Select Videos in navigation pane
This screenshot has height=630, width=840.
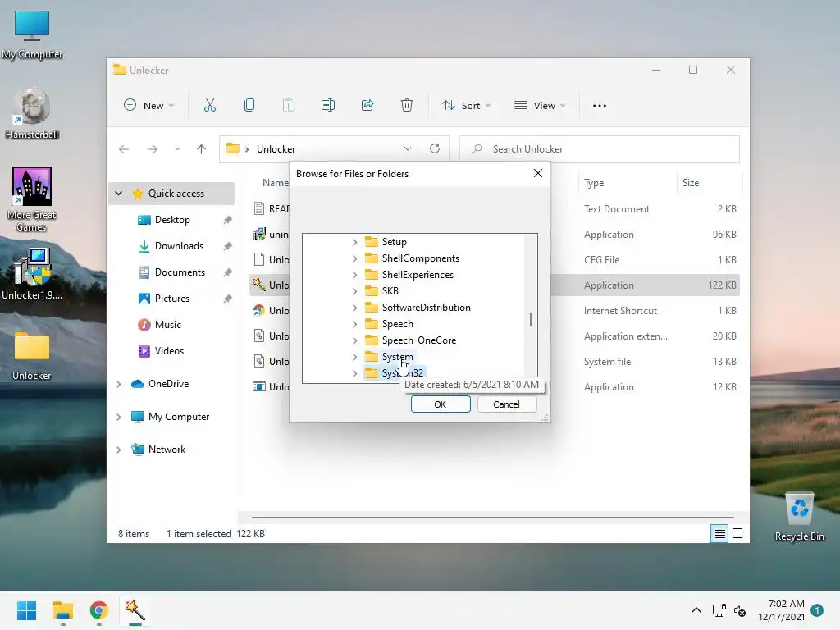[169, 351]
